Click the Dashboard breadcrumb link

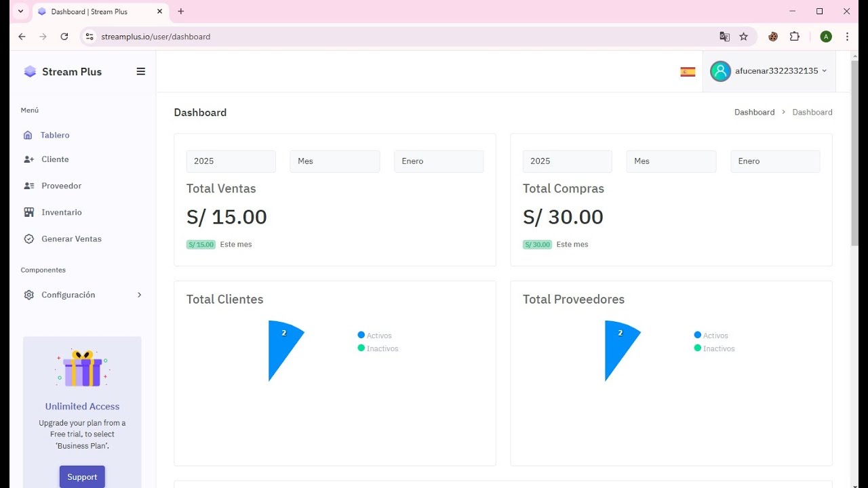754,113
